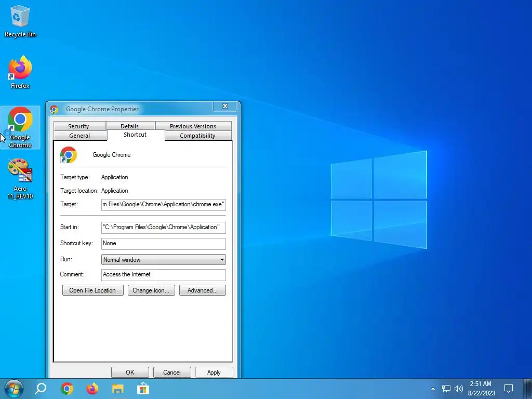Select the Google Chrome desktop shortcut
The height and width of the screenshot is (399, 532).
point(20,128)
